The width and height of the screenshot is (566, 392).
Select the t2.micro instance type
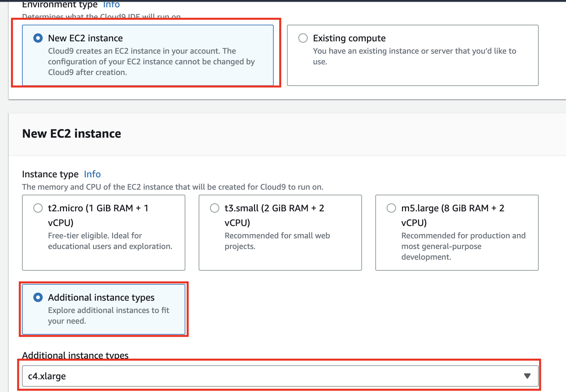pos(38,208)
